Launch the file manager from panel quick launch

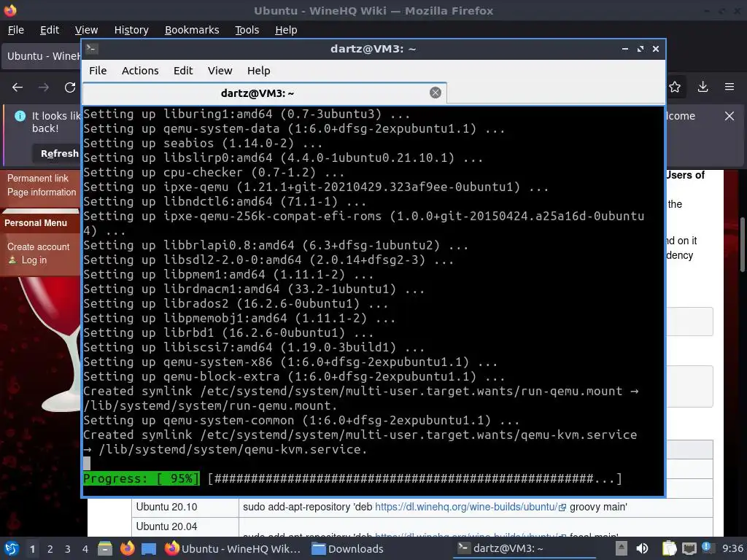click(105, 548)
